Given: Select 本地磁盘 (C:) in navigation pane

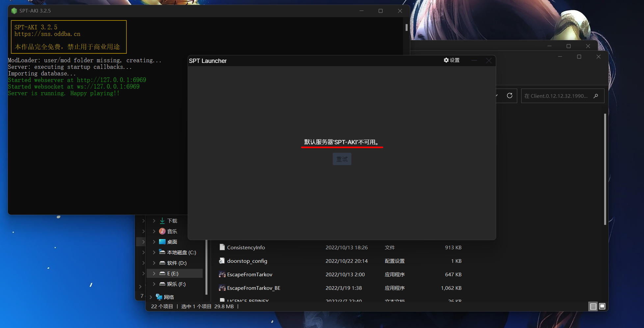Looking at the screenshot, I should tap(181, 252).
